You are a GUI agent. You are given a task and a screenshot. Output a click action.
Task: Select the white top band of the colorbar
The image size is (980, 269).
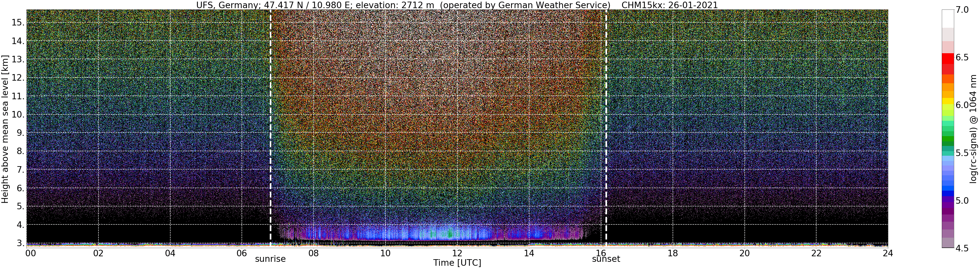(x=947, y=19)
